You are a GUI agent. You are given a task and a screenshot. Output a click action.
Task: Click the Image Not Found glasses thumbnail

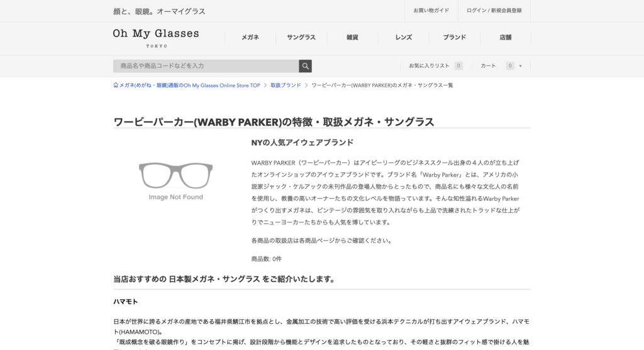tap(176, 182)
